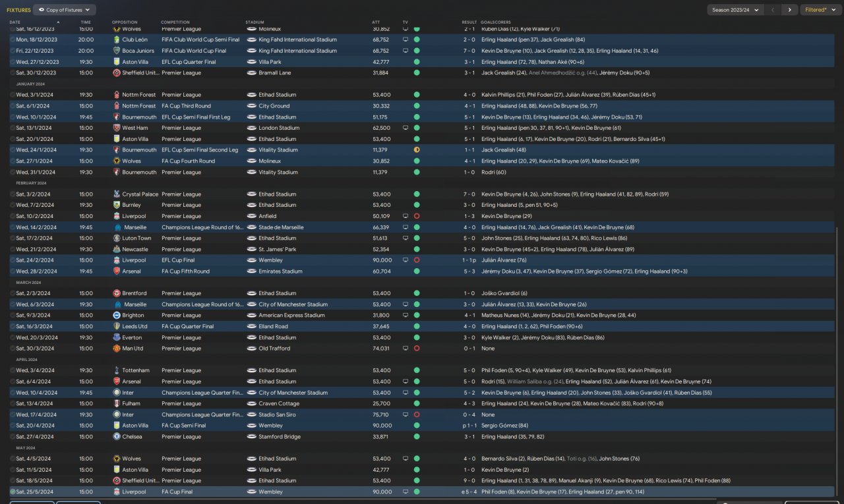
Task: Tick the row marker for Sat, 30/3/2024 Man Utd fixture
Action: [13, 349]
